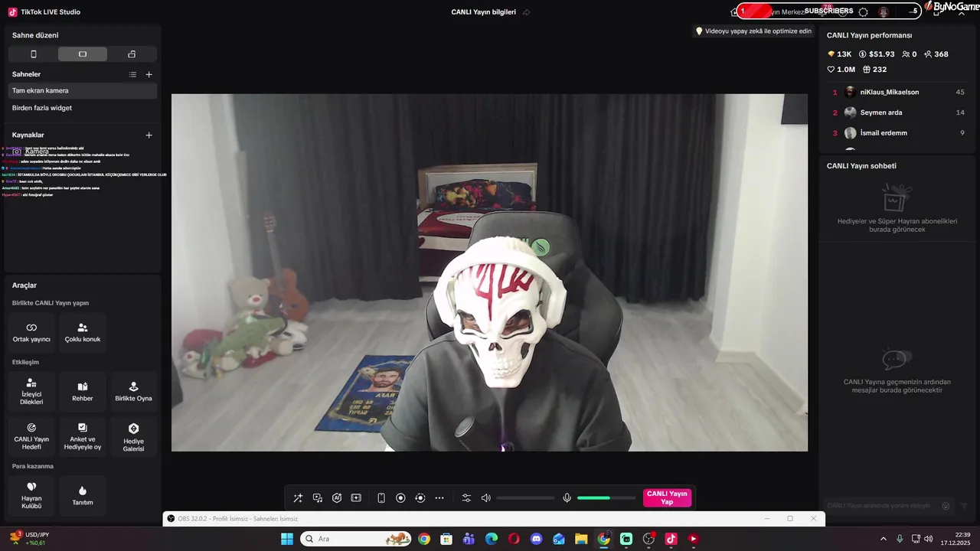
Task: Click media and music icon in toolbar
Action: tap(318, 498)
